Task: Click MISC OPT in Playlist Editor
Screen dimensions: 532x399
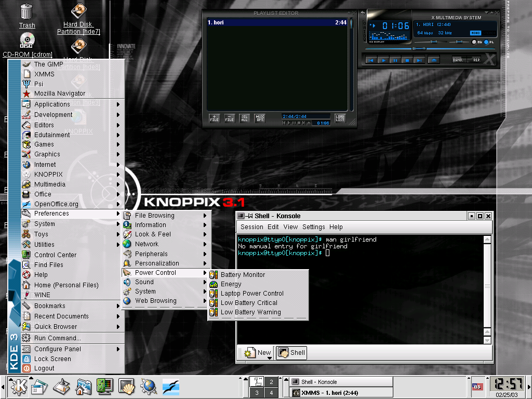Action: click(x=260, y=118)
